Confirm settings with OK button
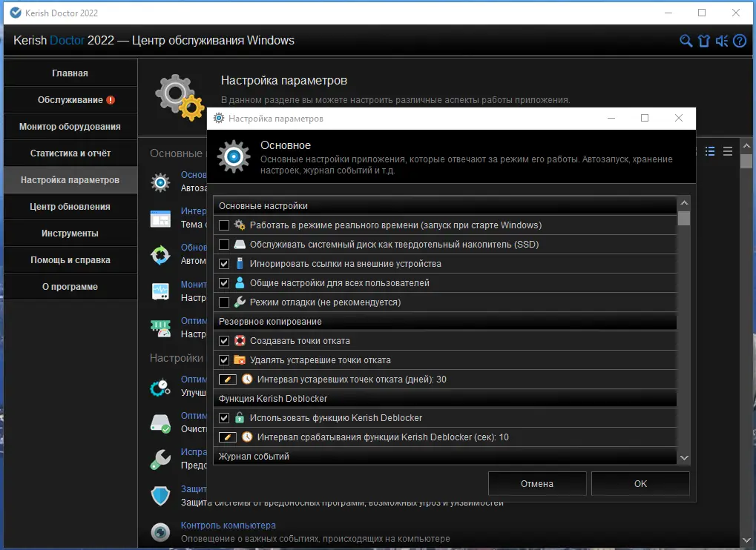The image size is (756, 550). (640, 483)
